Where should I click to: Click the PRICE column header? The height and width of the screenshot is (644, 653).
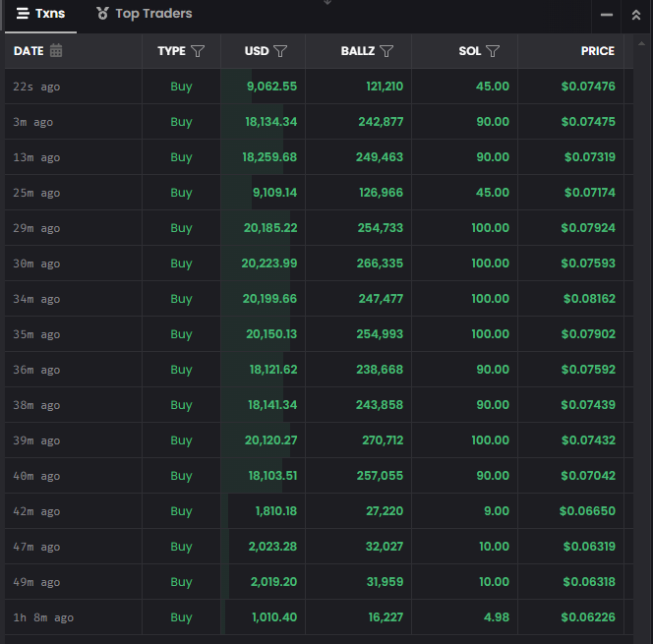[x=597, y=51]
